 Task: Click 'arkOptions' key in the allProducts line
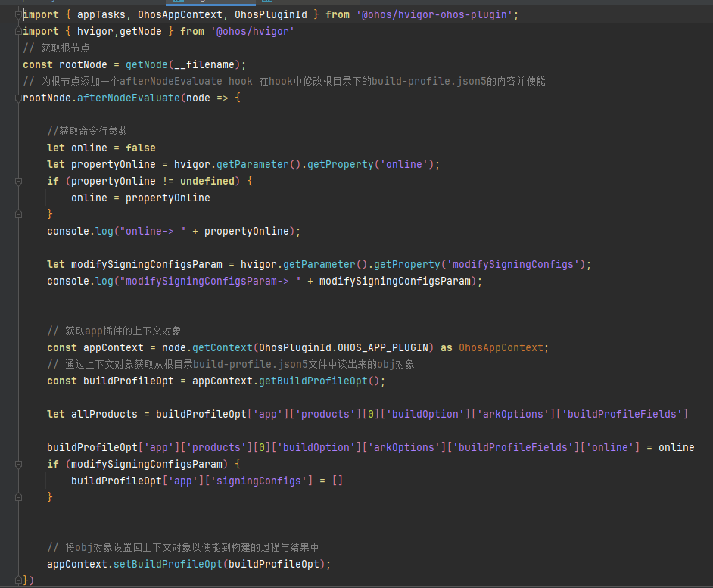pos(513,414)
